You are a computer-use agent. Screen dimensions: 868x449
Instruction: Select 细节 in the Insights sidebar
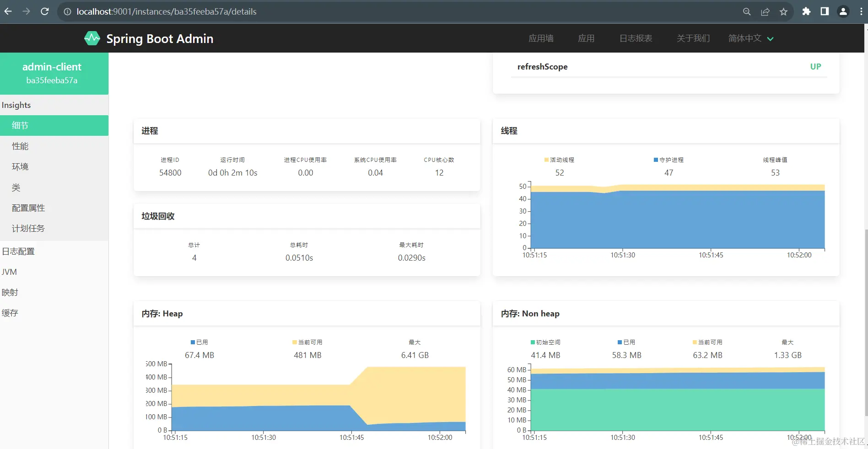tap(54, 125)
